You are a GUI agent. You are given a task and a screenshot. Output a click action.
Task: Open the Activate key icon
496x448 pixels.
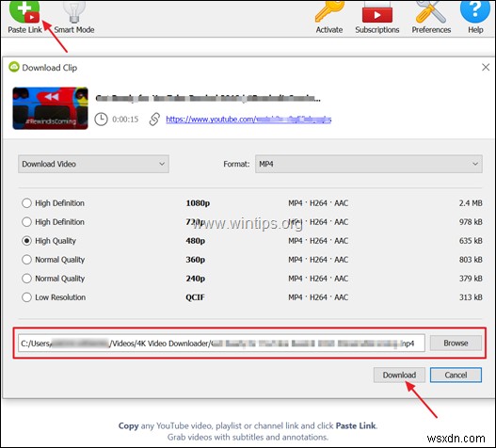coord(329,11)
